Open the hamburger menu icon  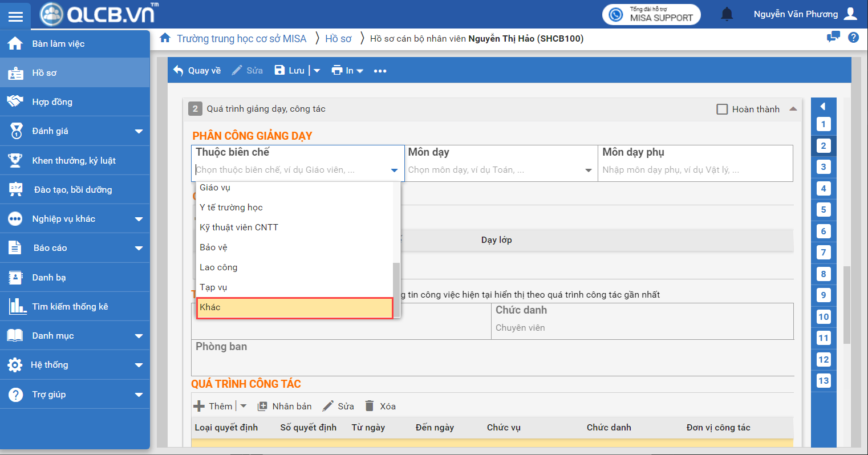tap(15, 17)
